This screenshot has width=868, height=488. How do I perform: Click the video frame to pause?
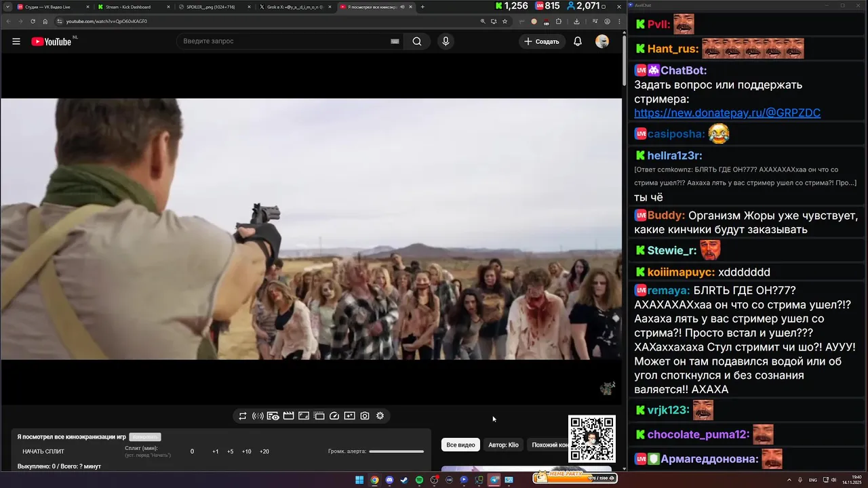[x=311, y=229]
